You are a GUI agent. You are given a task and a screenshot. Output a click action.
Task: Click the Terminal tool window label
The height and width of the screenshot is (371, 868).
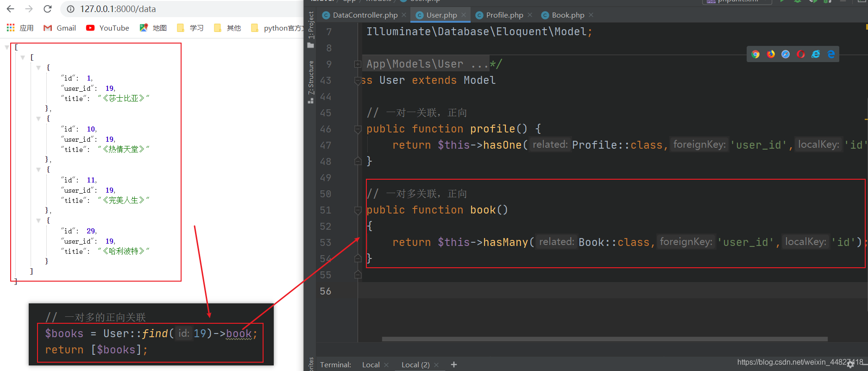click(x=335, y=365)
